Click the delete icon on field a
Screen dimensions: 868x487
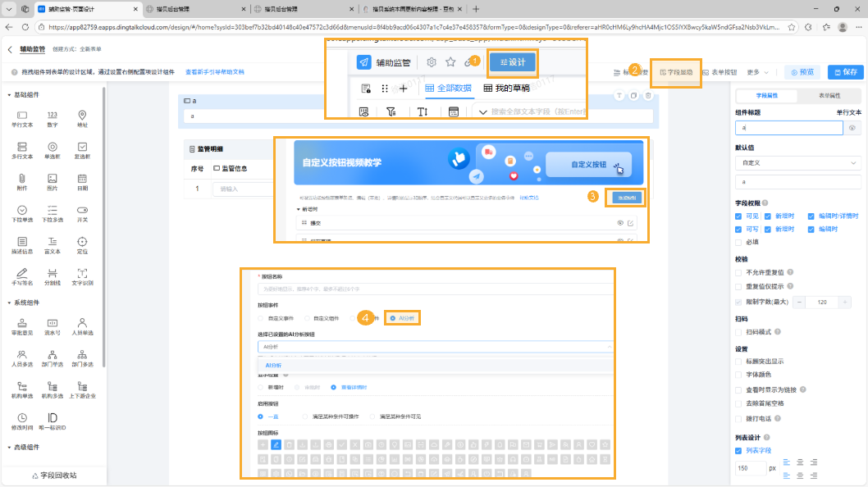(x=648, y=97)
